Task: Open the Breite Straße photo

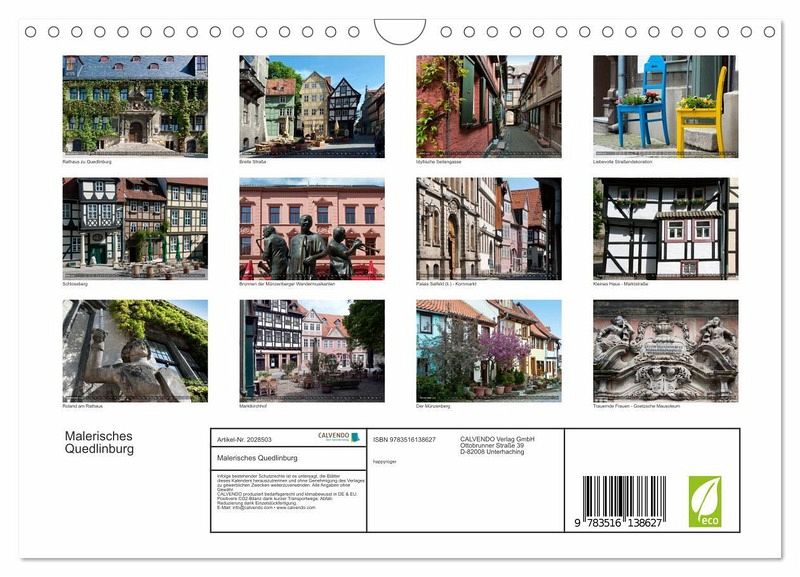Action: [x=312, y=106]
